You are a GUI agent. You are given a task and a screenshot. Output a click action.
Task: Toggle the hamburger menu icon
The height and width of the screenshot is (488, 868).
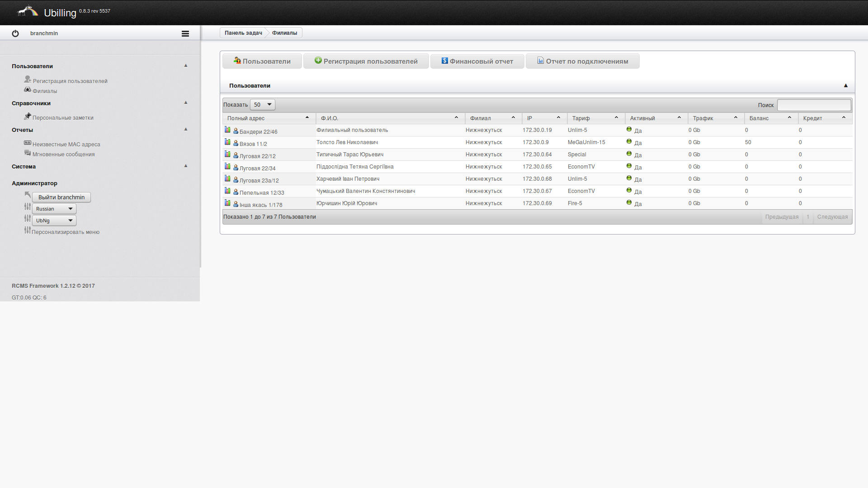tap(185, 33)
